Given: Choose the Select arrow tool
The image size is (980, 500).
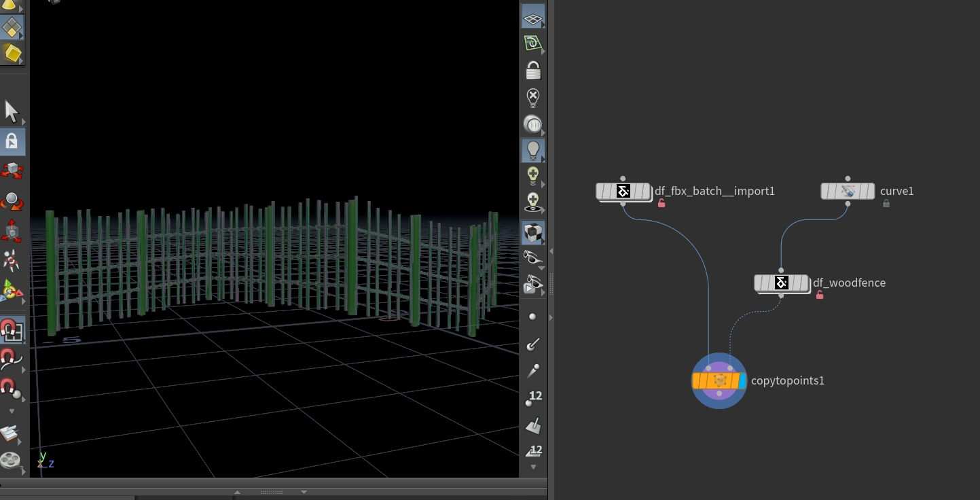Looking at the screenshot, I should click(12, 111).
